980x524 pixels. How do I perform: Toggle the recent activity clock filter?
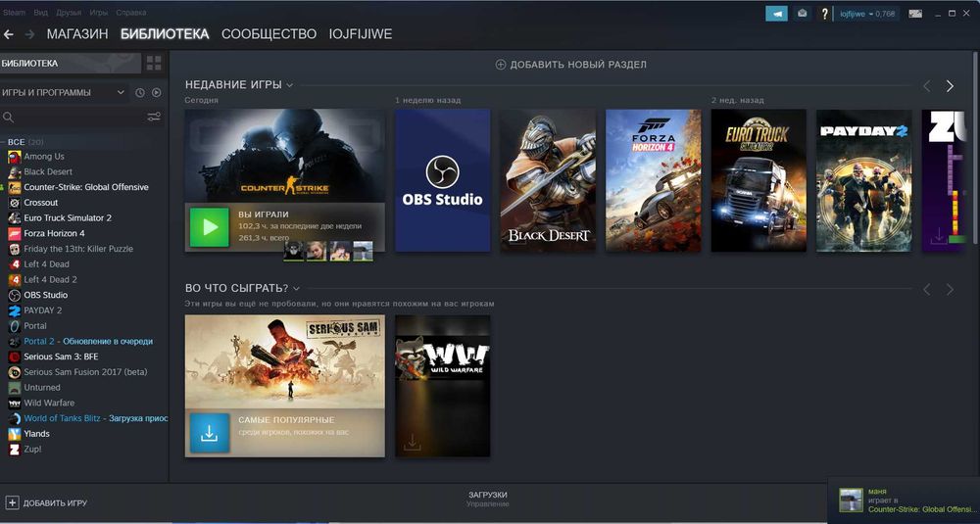pos(140,92)
